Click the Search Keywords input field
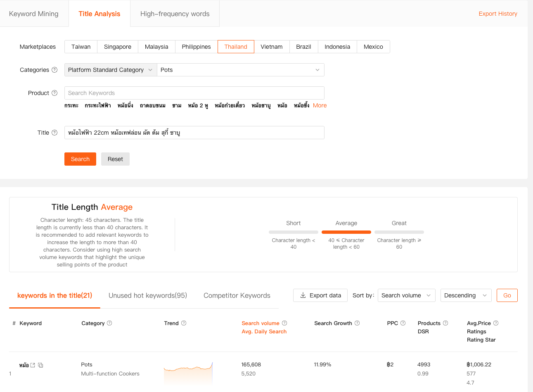 [194, 93]
